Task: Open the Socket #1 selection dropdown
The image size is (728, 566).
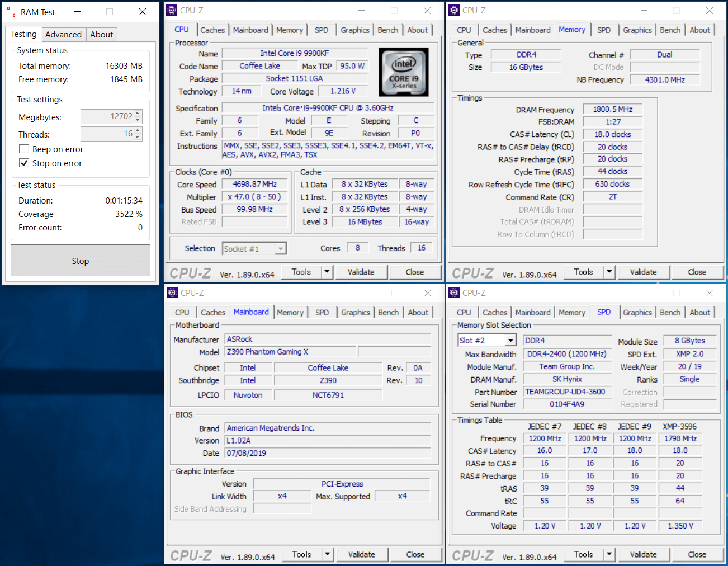Action: pyautogui.click(x=281, y=249)
